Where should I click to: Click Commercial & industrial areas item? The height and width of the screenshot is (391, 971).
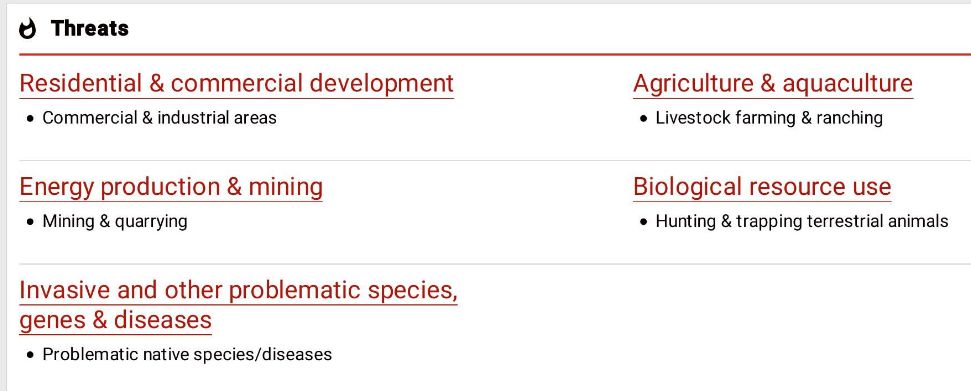[x=159, y=118]
